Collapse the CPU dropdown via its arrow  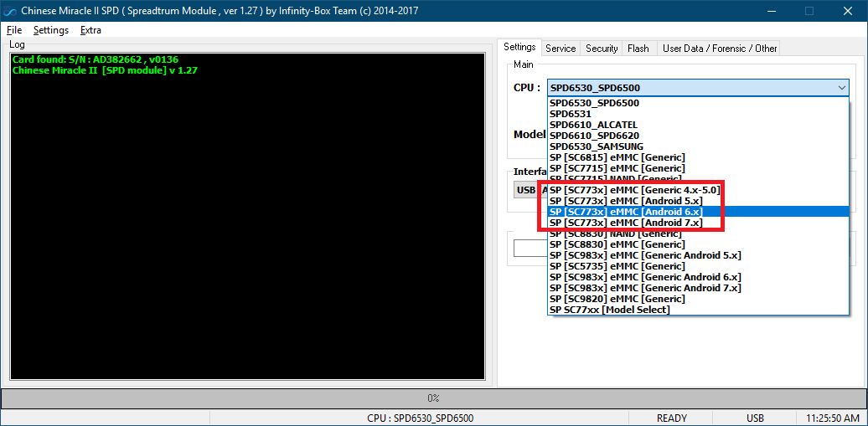(841, 87)
